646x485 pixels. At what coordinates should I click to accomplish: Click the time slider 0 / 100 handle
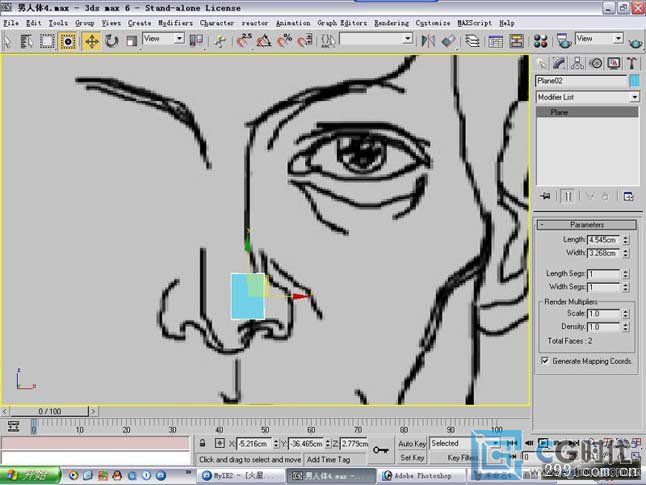click(x=49, y=411)
